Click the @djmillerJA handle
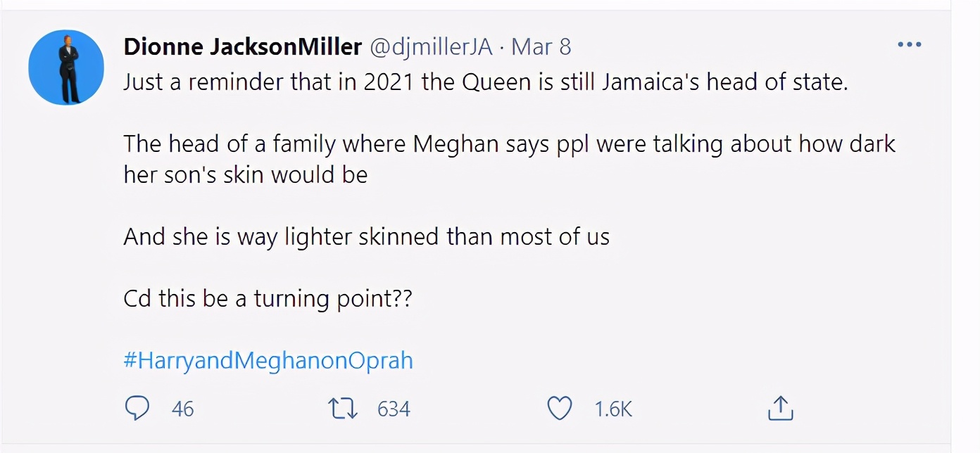The image size is (980, 453). coord(431,47)
